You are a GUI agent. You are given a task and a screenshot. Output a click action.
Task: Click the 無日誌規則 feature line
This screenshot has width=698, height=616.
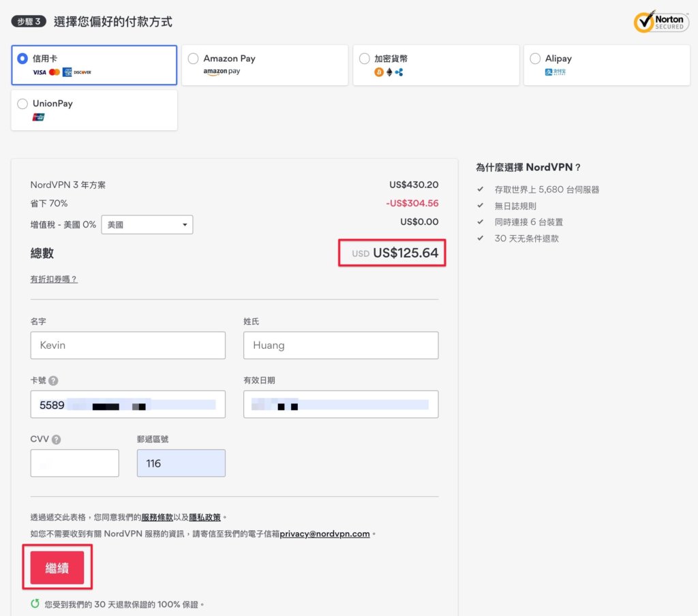click(515, 206)
